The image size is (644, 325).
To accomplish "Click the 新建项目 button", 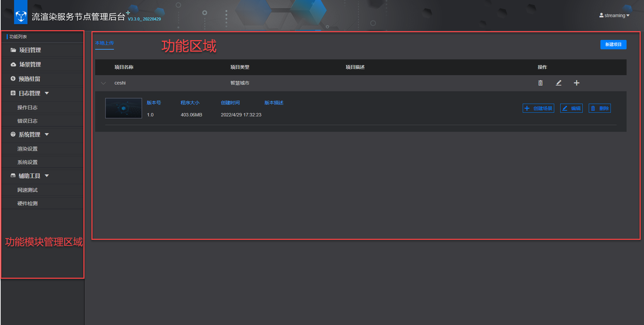I will [613, 45].
